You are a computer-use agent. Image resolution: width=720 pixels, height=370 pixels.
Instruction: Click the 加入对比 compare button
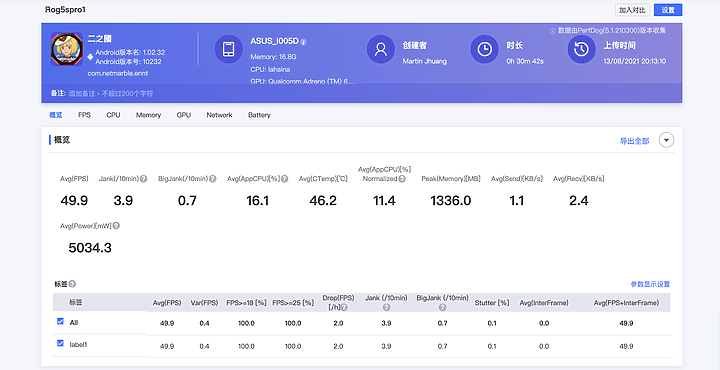pyautogui.click(x=632, y=10)
